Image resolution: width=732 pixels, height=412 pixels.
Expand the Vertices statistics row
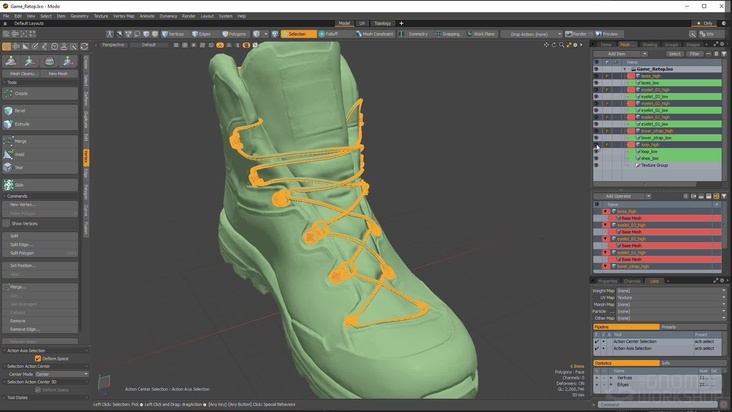point(611,378)
